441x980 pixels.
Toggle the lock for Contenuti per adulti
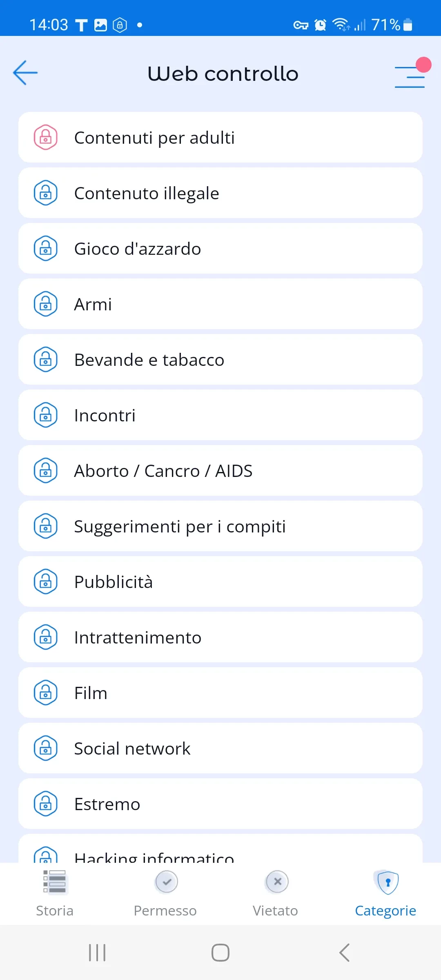click(45, 137)
